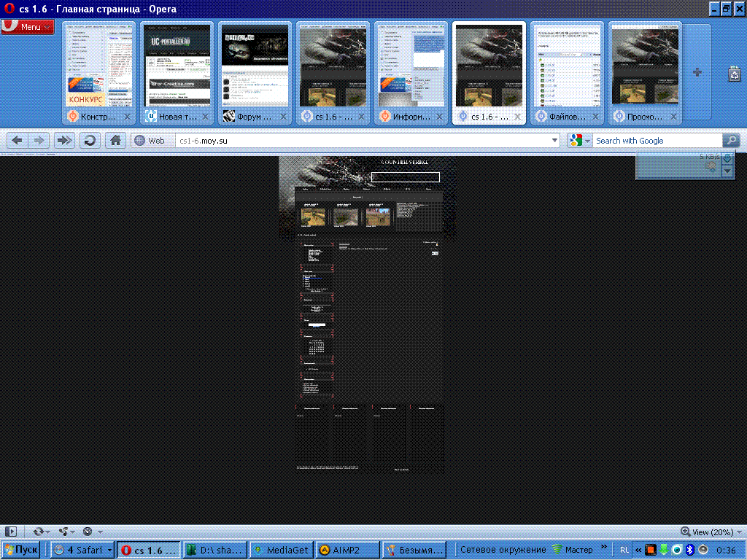Viewport: 747px width, 560px height.
Task: Add a new tab with plus button
Action: 697,72
